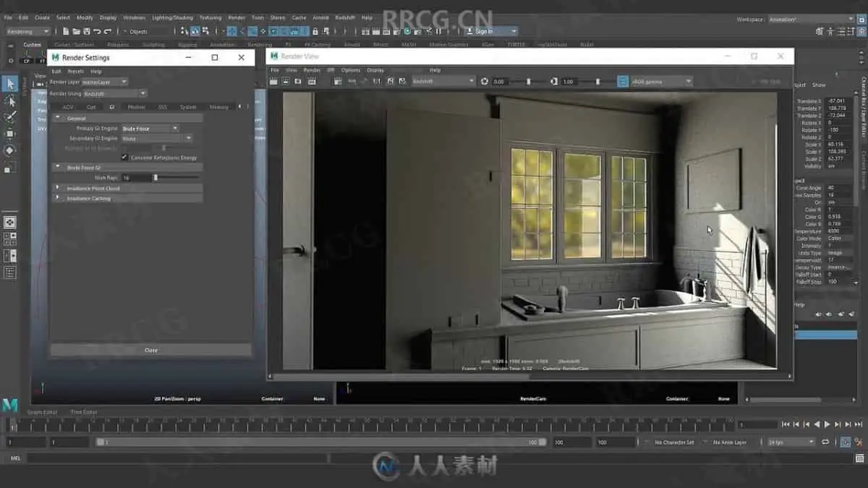Click the IPR render clapper icon in Render View

(x=312, y=82)
